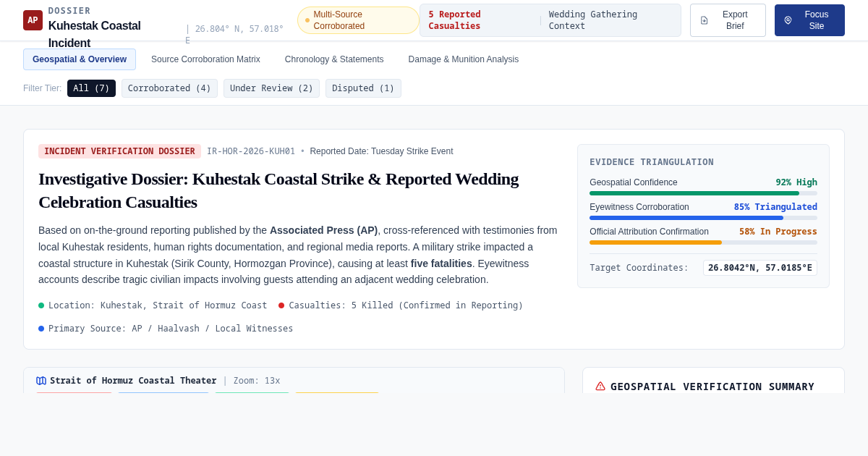Click the Kuhestak Coastal Incident title

(95, 34)
